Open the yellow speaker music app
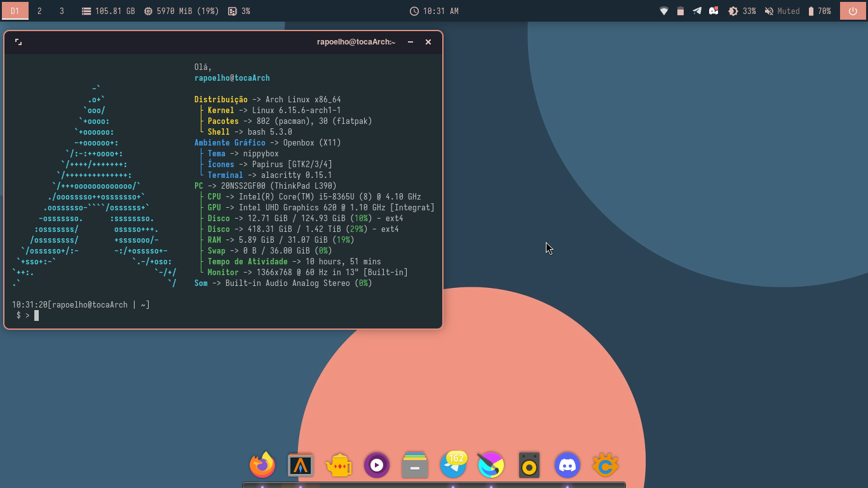This screenshot has height=488, width=868. click(x=529, y=466)
